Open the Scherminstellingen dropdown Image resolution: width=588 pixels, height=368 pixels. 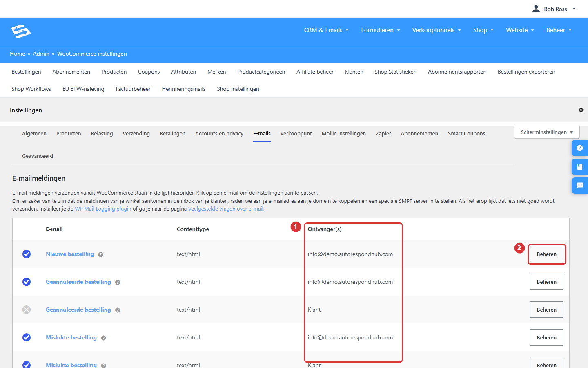tap(547, 132)
